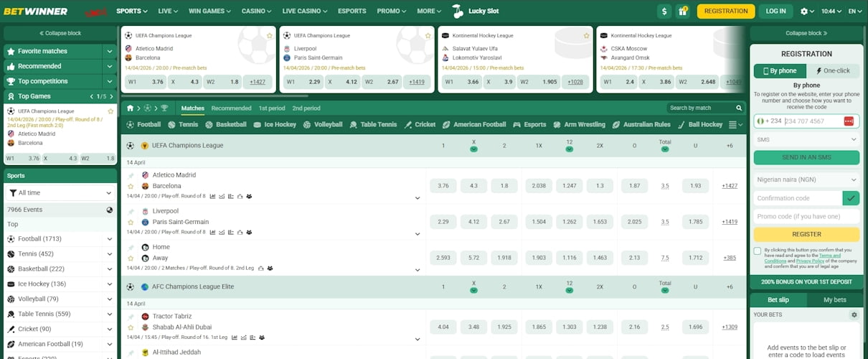The image size is (868, 359).
Task: Click the search magnifier icon
Action: point(739,108)
